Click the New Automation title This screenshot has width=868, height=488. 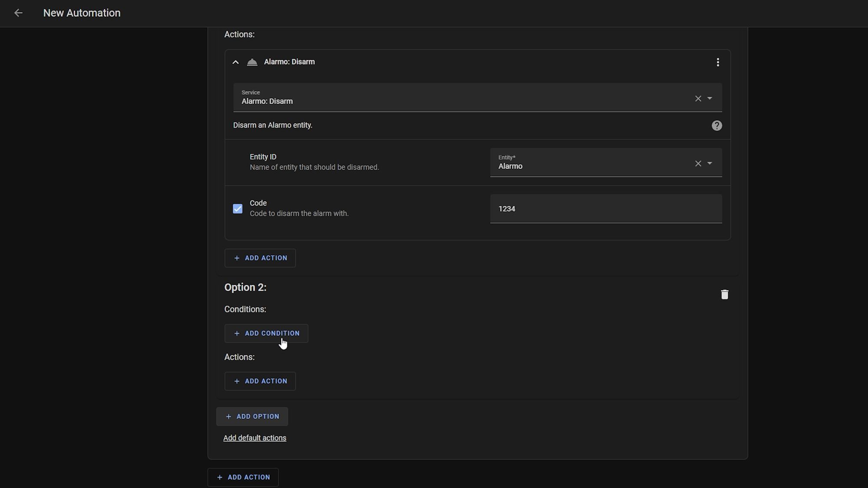pyautogui.click(x=82, y=13)
